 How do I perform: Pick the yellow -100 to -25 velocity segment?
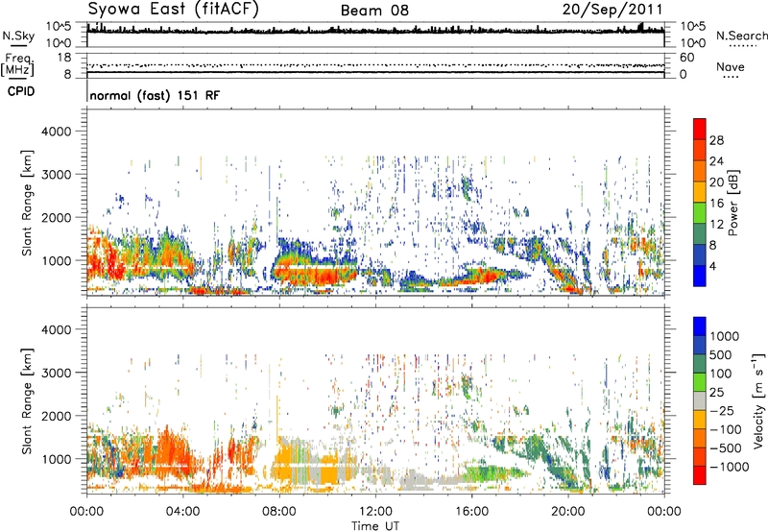pyautogui.click(x=700, y=420)
